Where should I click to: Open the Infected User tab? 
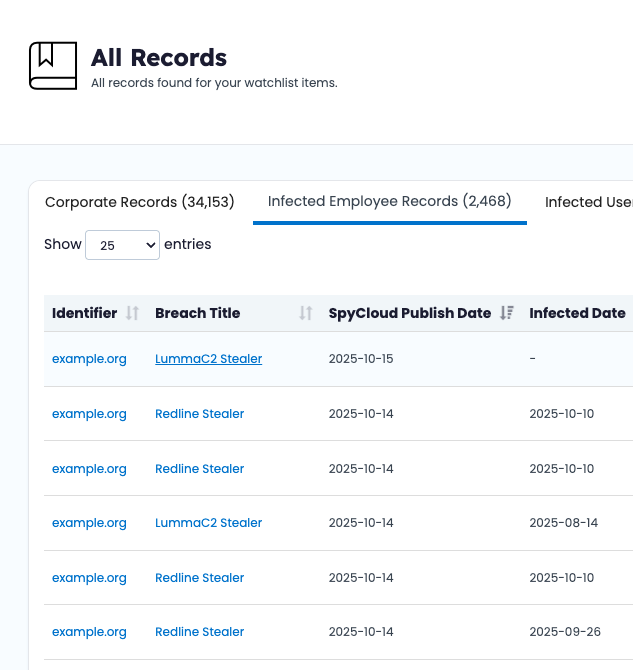(x=589, y=202)
